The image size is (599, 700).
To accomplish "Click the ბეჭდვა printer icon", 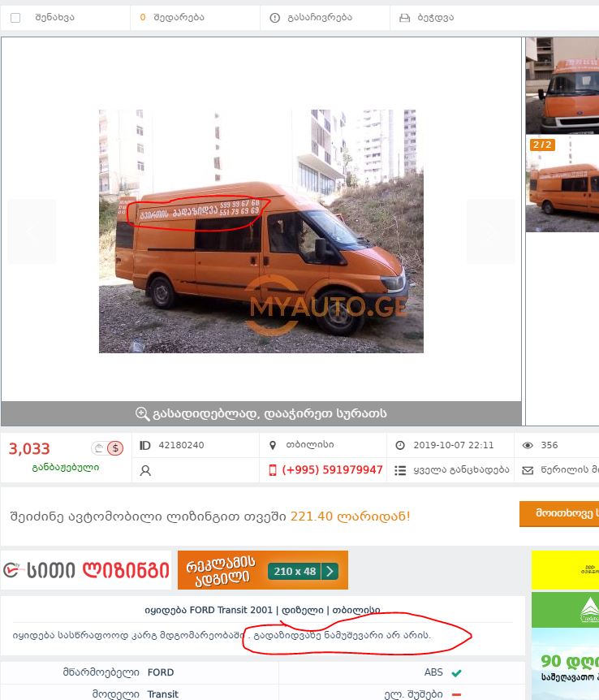I will (x=404, y=18).
